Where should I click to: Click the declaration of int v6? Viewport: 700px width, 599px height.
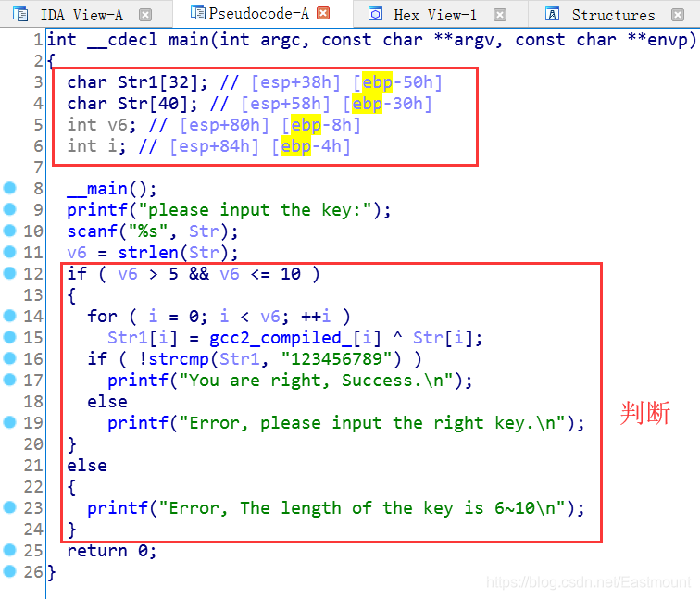tap(102, 125)
